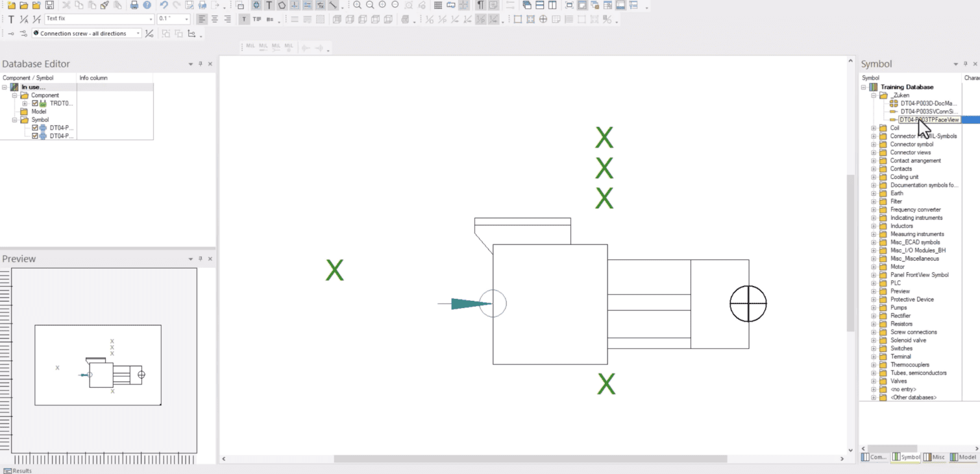Screen dimensions: 980x474
Task: Expand the Motor folder in Symbol tree
Action: [x=874, y=267]
